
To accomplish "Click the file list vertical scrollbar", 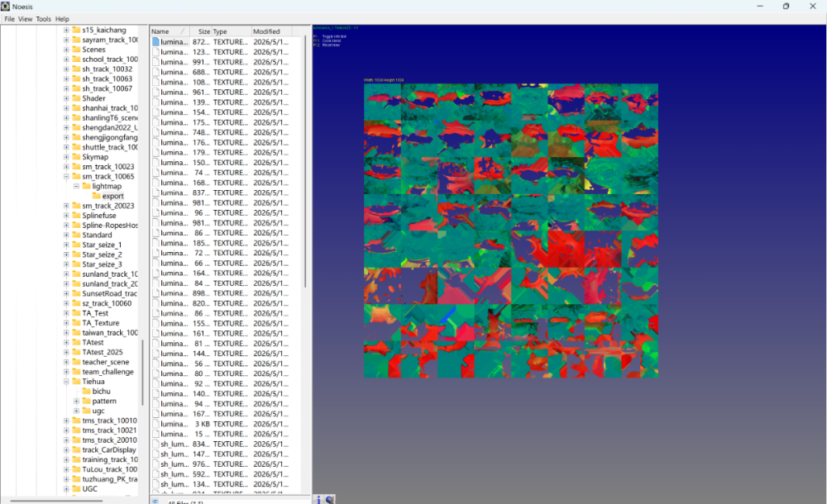I will [x=305, y=161].
